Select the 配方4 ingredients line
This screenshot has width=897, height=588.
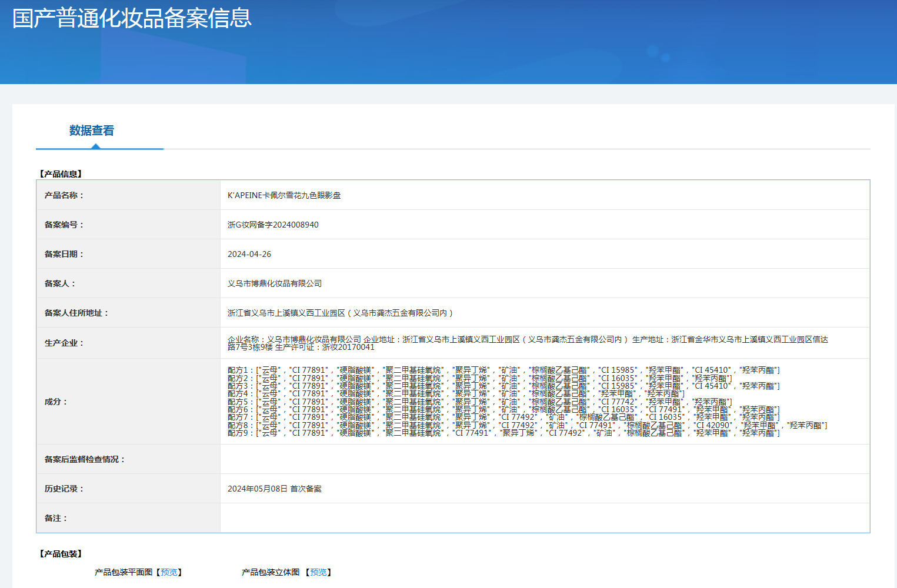456,393
